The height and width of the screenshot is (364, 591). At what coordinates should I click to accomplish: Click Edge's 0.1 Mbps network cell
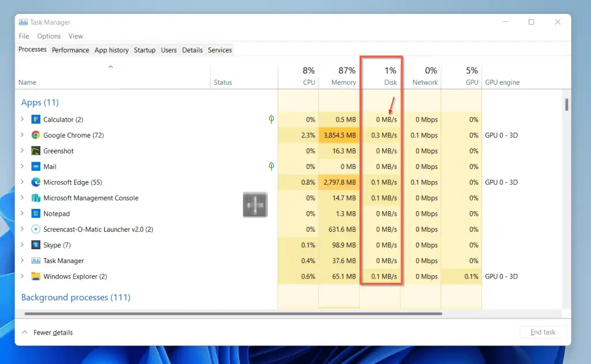pyautogui.click(x=421, y=182)
